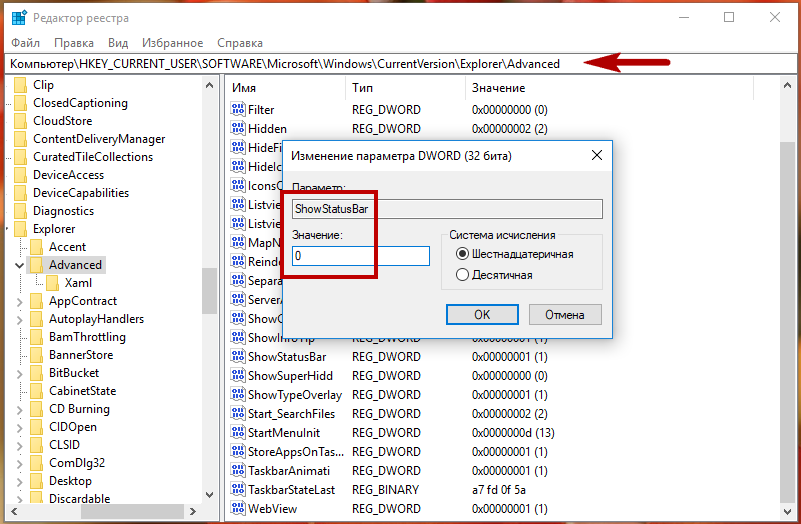The image size is (801, 524).
Task: Collapse the Advanced tree node
Action: (20, 265)
